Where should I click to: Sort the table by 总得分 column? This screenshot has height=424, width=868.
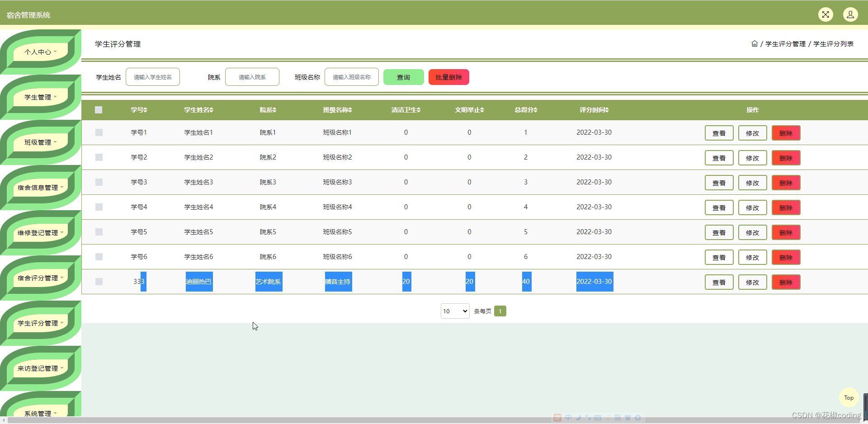[525, 109]
